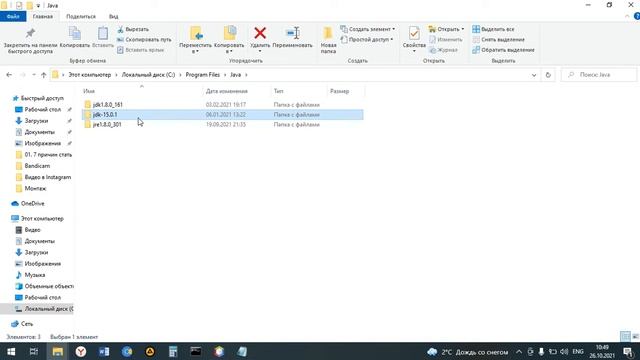640x360 pixels.
Task: Click the Переименовать rename button
Action: pos(292,38)
